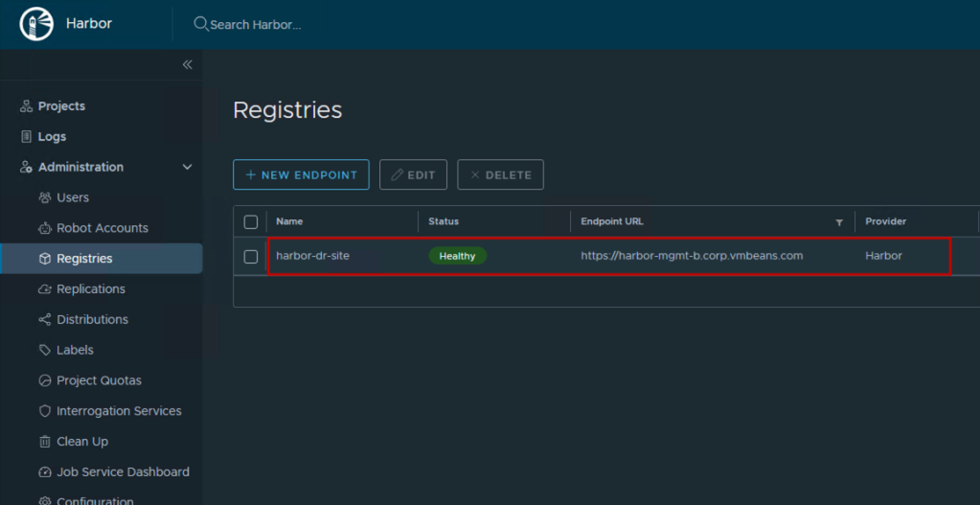Open Interrogation Services page

(120, 411)
